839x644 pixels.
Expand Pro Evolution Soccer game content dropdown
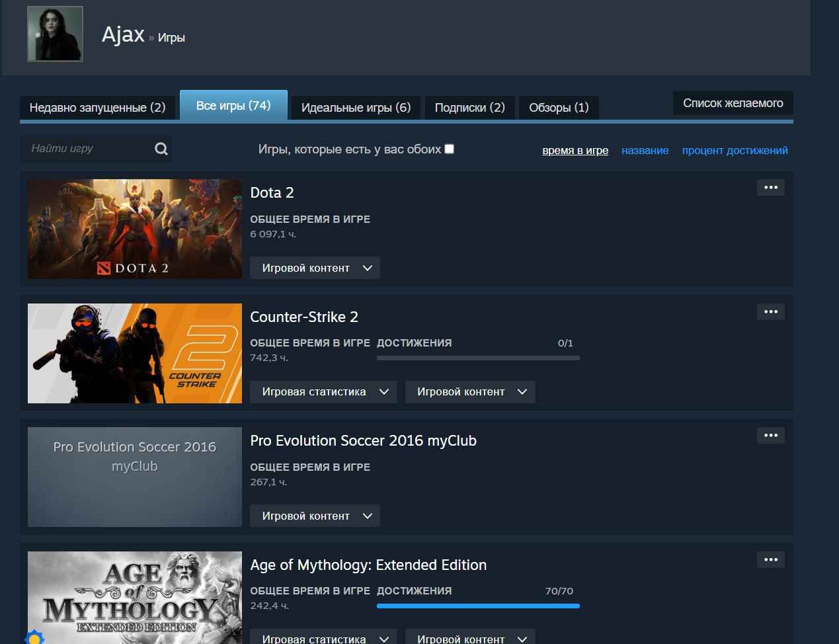315,516
